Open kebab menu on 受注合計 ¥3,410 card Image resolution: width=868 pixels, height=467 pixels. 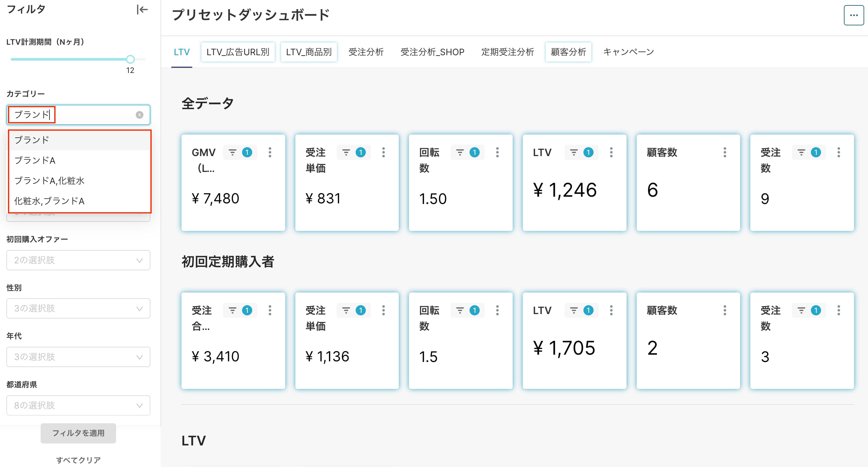click(x=270, y=310)
